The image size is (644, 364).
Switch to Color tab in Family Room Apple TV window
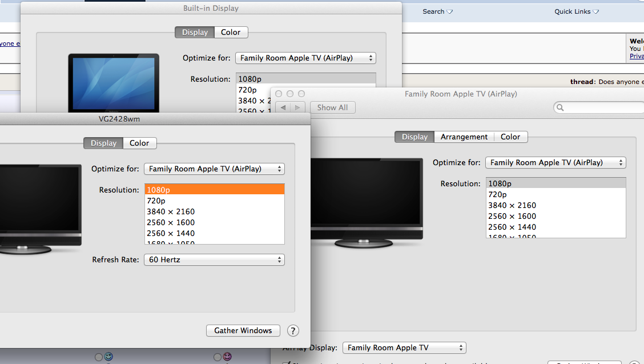(x=510, y=137)
